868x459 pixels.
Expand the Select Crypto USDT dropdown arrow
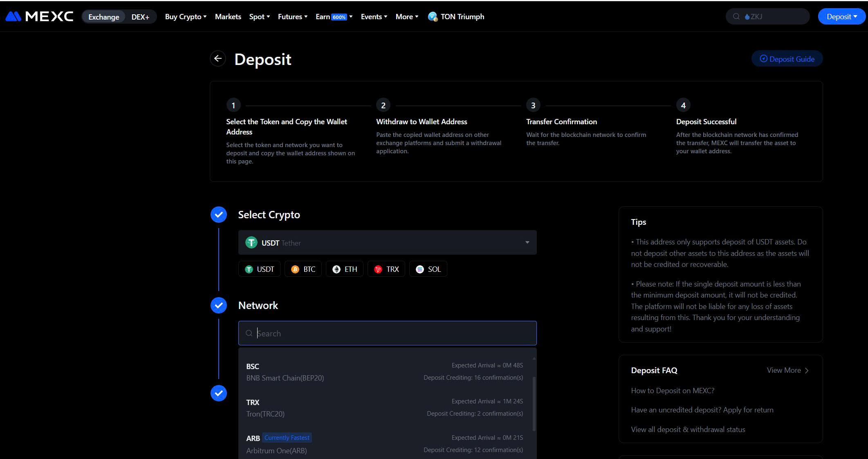click(x=527, y=242)
